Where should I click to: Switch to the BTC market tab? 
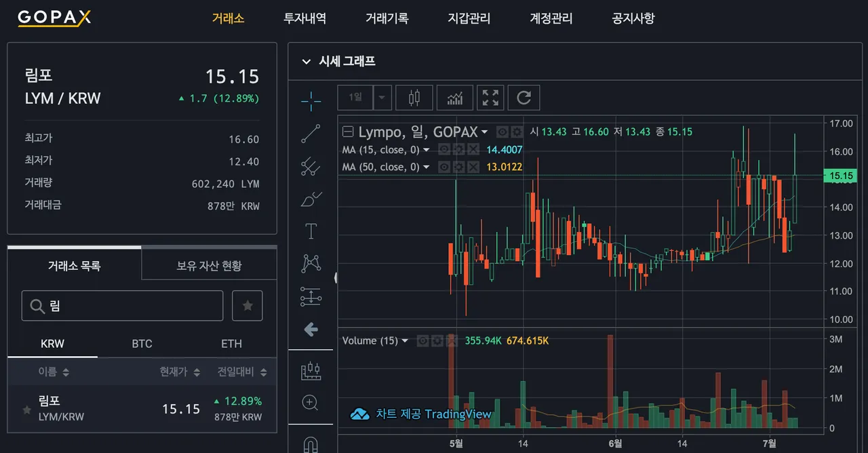coord(142,344)
